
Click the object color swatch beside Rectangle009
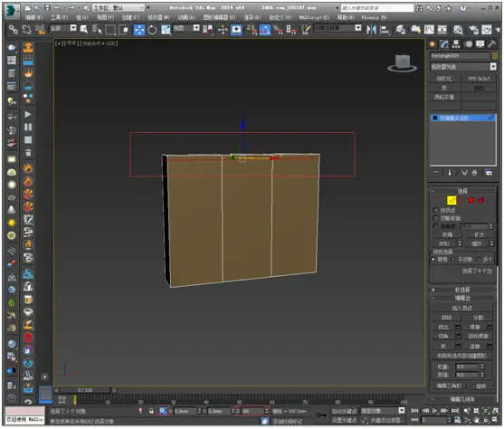tap(494, 55)
